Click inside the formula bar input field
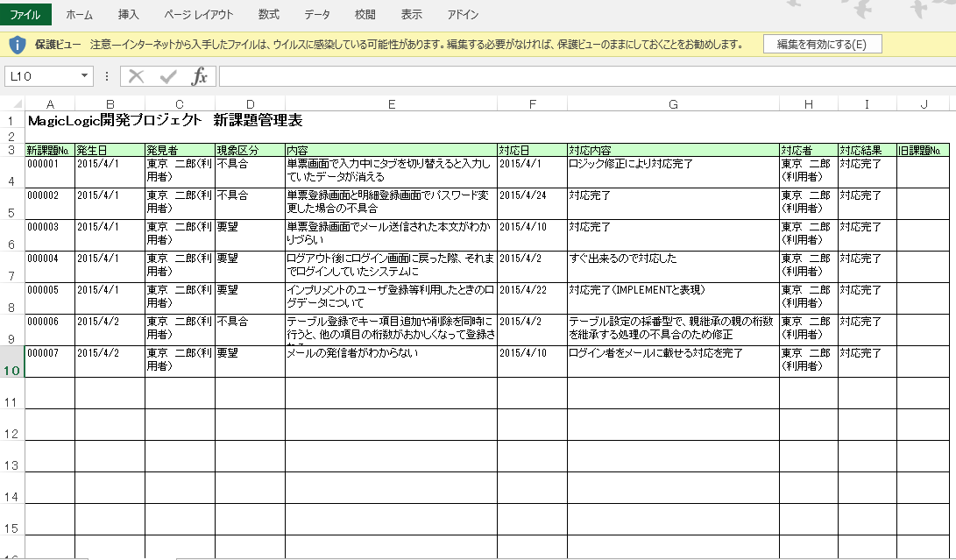Screen dimensions: 956x560 [578, 76]
